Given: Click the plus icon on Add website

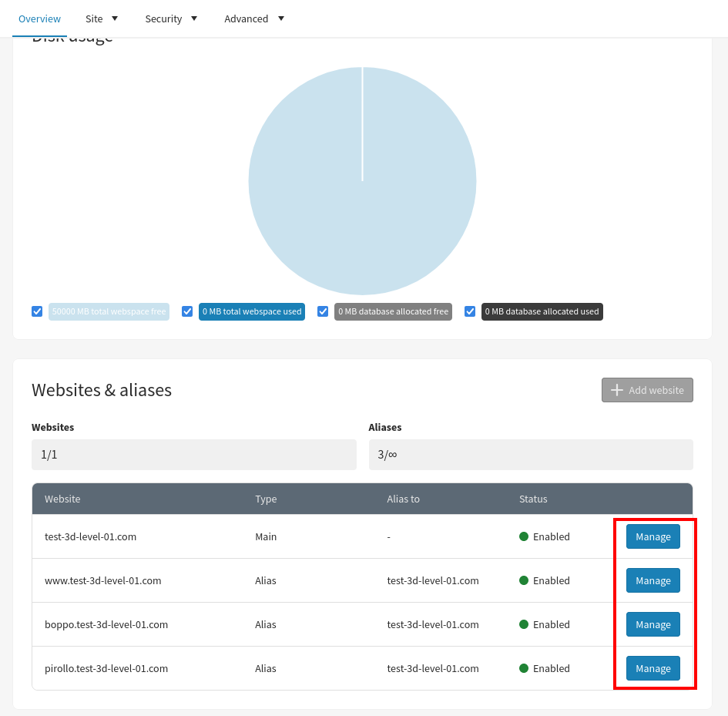Looking at the screenshot, I should click(x=616, y=390).
